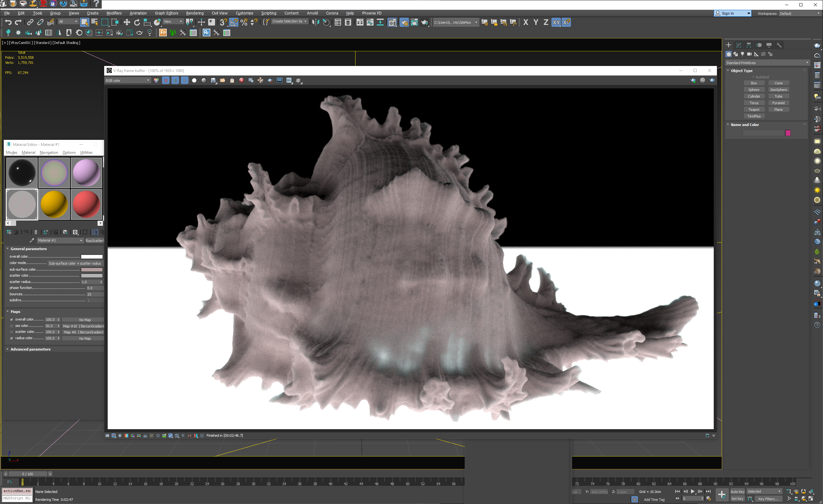Screen dimensions: 823x504
Task: Click the Cylinder primitive button
Action: 754,96
